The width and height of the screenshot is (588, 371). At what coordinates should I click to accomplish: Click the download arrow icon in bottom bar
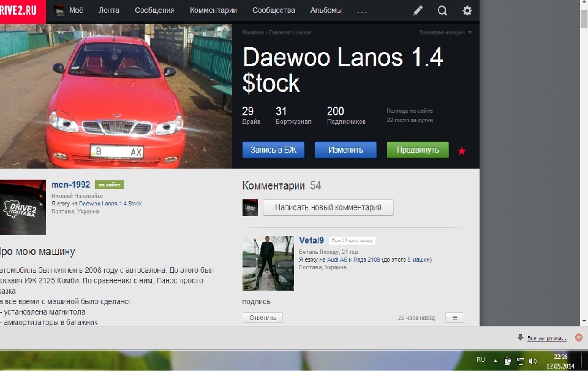520,338
